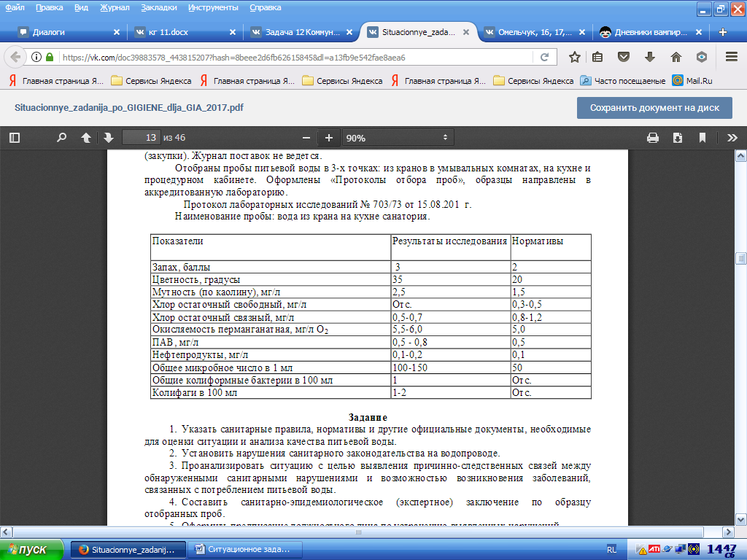This screenshot has height=560, width=747.
Task: Print the PDF document
Action: click(x=653, y=138)
